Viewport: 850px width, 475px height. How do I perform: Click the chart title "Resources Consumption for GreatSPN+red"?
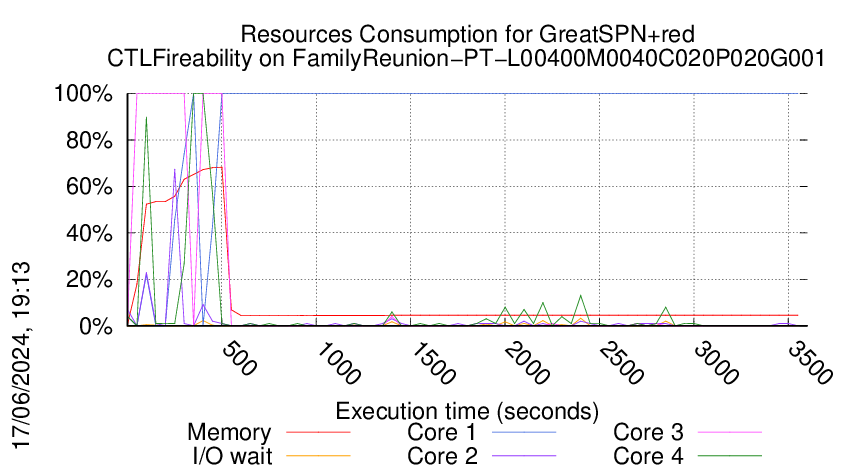[467, 34]
